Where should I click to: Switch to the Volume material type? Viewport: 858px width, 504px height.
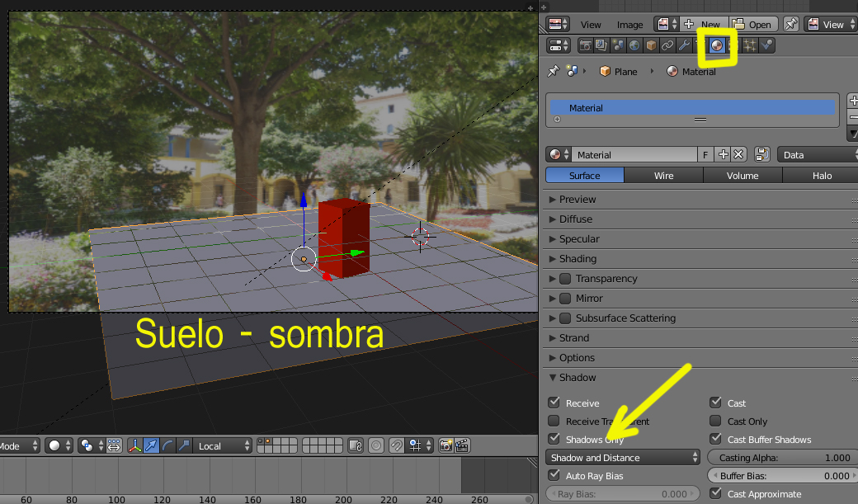pyautogui.click(x=742, y=175)
